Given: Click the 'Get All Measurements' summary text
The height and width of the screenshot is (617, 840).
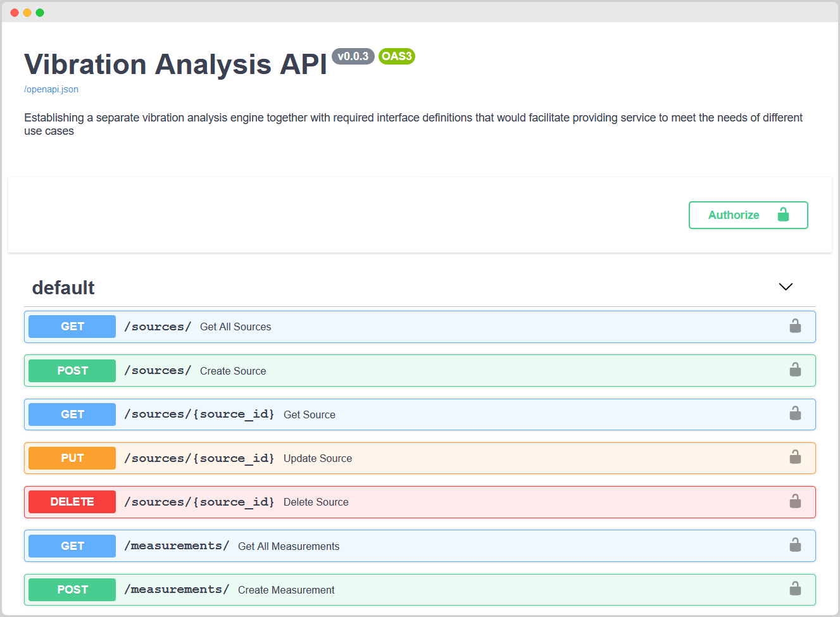Looking at the screenshot, I should [289, 546].
